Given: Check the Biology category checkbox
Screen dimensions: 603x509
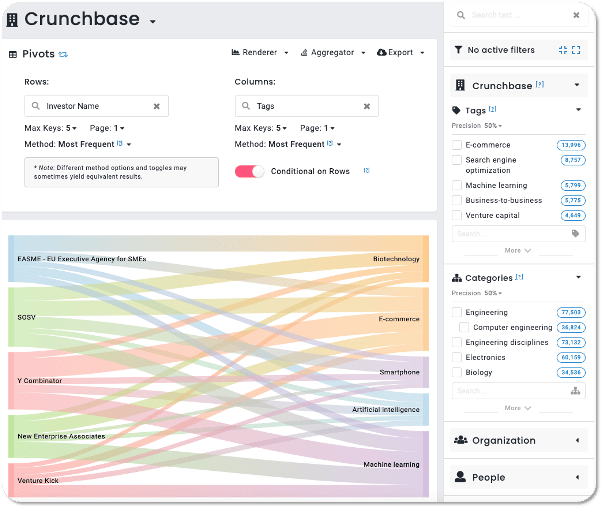Looking at the screenshot, I should (x=457, y=372).
